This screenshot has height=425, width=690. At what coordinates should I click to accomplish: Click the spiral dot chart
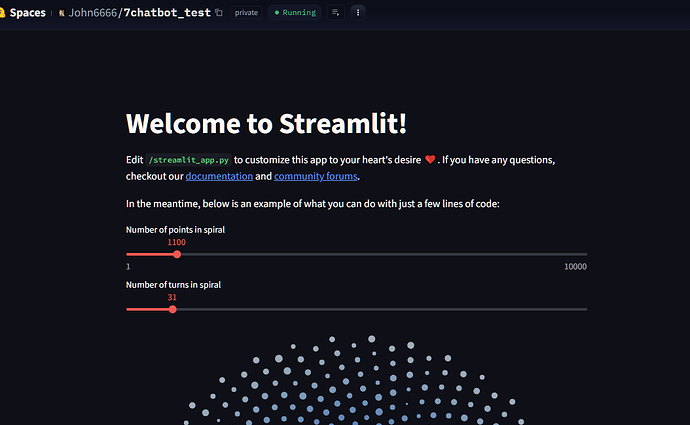coord(356,379)
